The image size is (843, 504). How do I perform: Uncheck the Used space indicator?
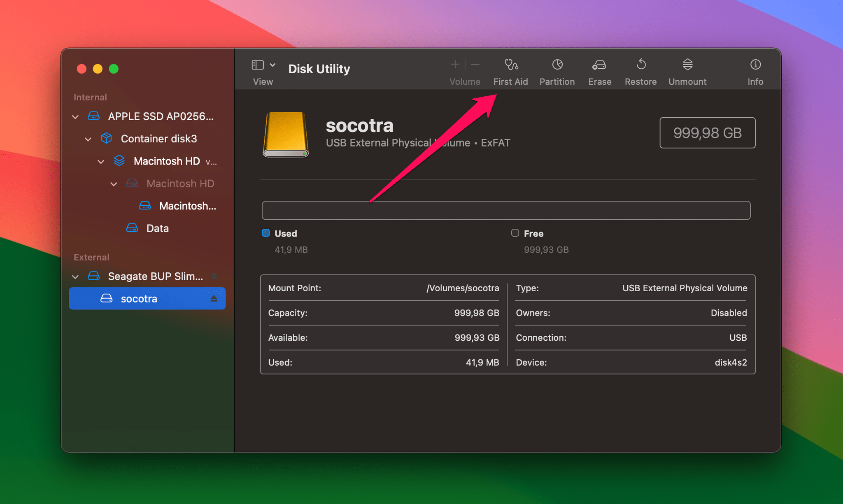click(265, 233)
